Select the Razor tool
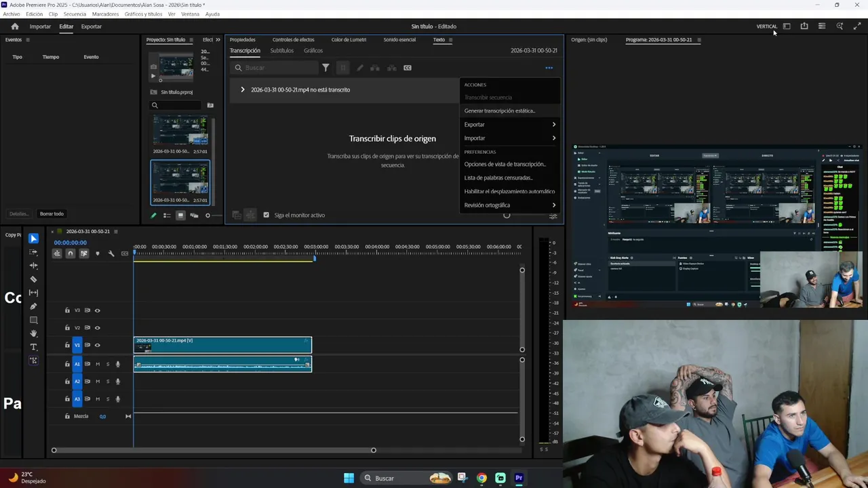This screenshot has height=488, width=868. (33, 279)
